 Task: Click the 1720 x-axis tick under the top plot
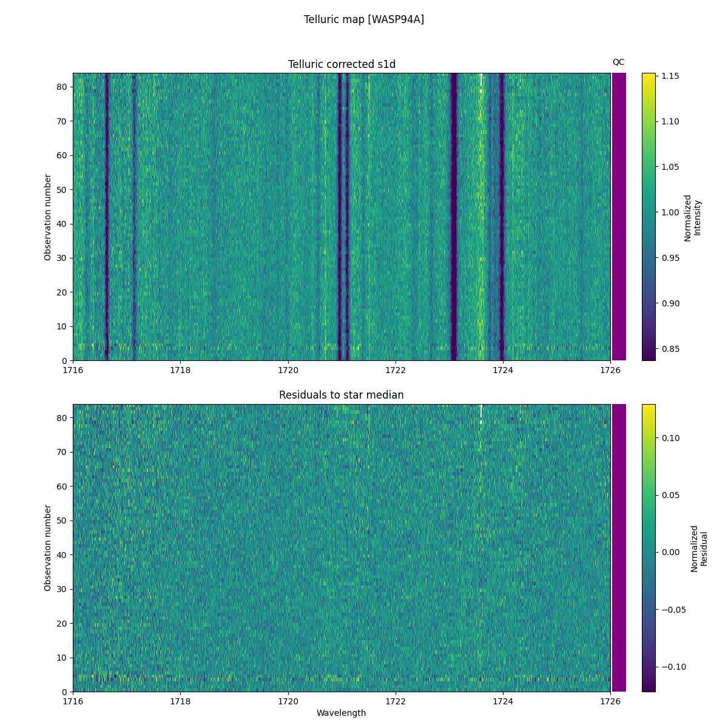[x=288, y=370]
